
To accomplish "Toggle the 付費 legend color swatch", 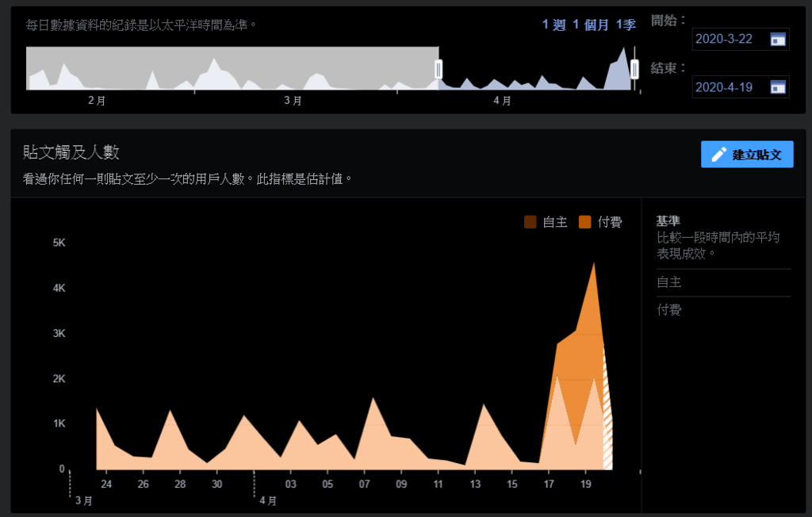I will [584, 222].
